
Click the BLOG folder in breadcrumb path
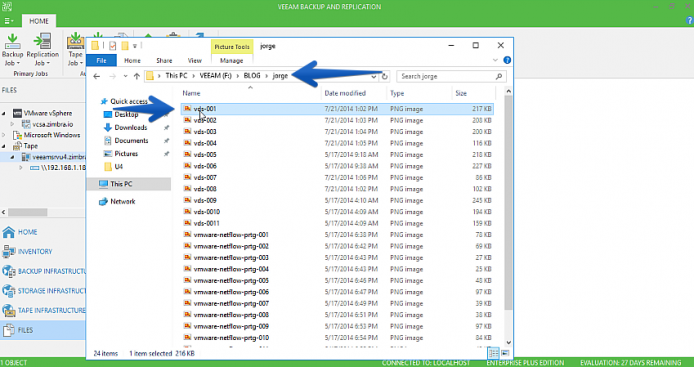tap(252, 76)
